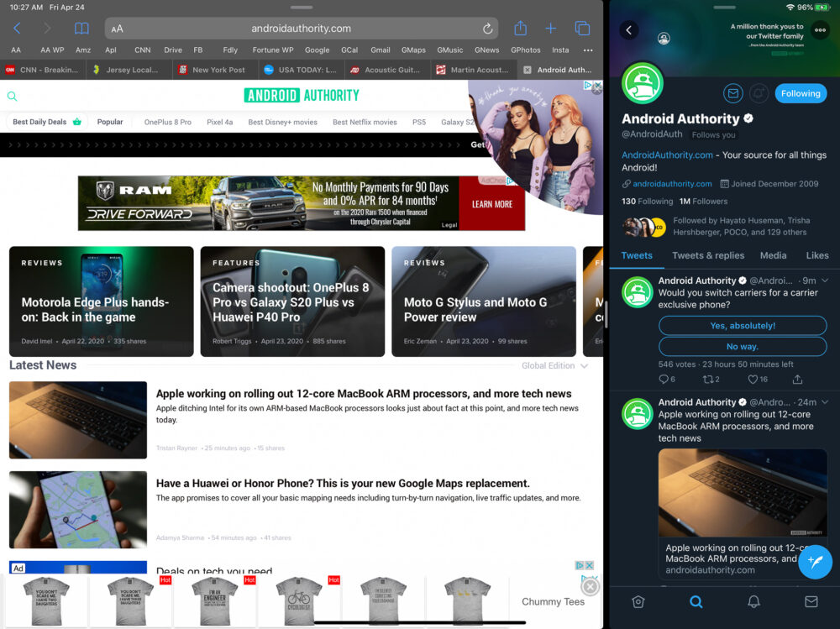Screen dimensions: 840x629
Task: Compose a new tweet with the pen button
Action: (815, 562)
